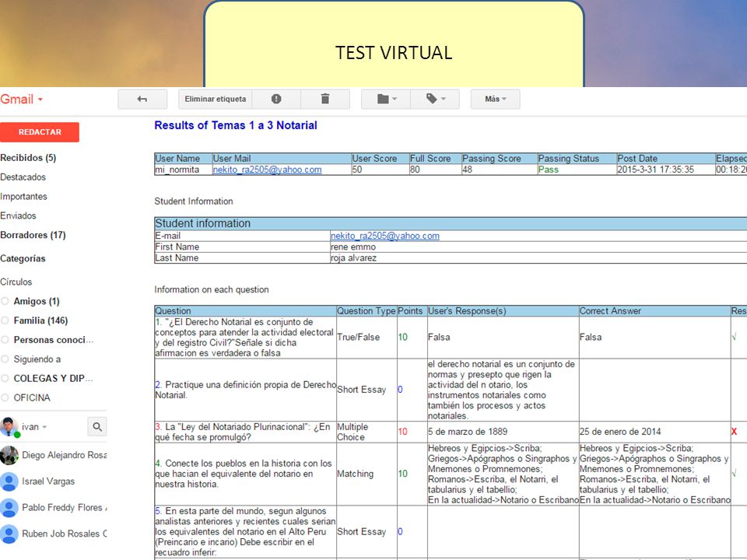
Task: Click Question Type column header
Action: point(366,311)
